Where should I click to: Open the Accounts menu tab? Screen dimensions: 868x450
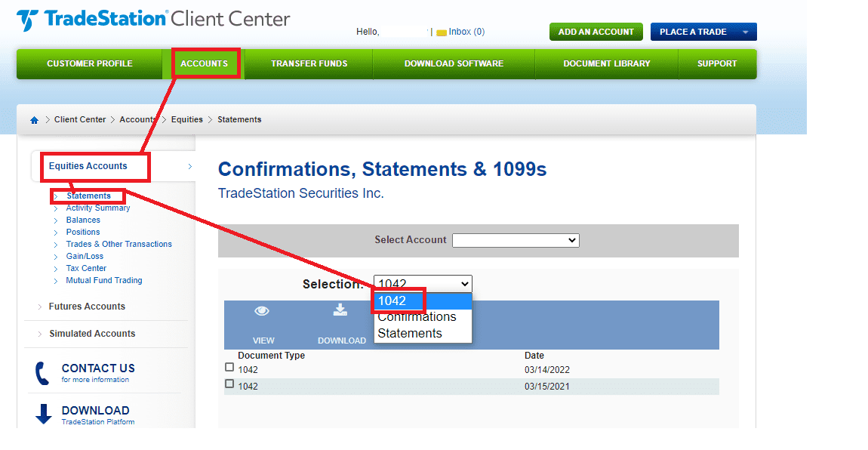click(x=205, y=63)
